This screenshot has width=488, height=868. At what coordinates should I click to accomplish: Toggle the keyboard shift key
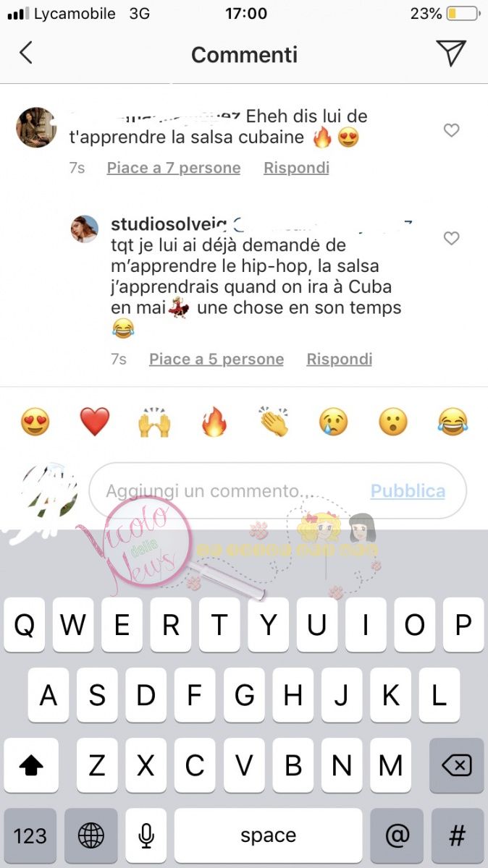pos(31,765)
